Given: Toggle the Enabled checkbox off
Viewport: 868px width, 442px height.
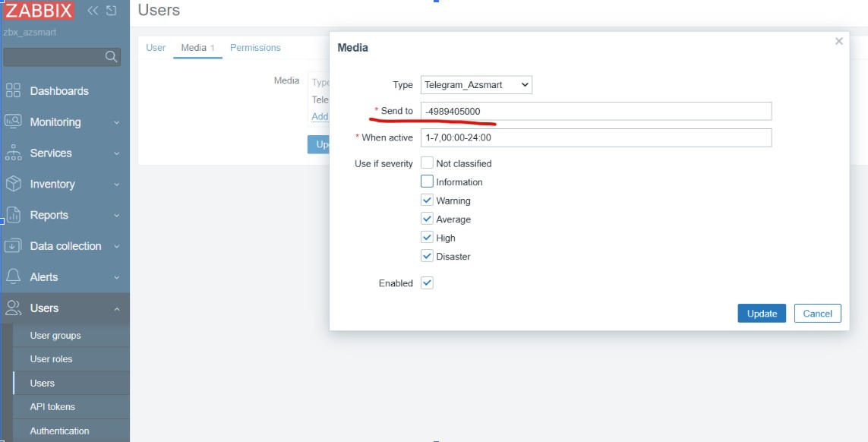Looking at the screenshot, I should [x=427, y=283].
